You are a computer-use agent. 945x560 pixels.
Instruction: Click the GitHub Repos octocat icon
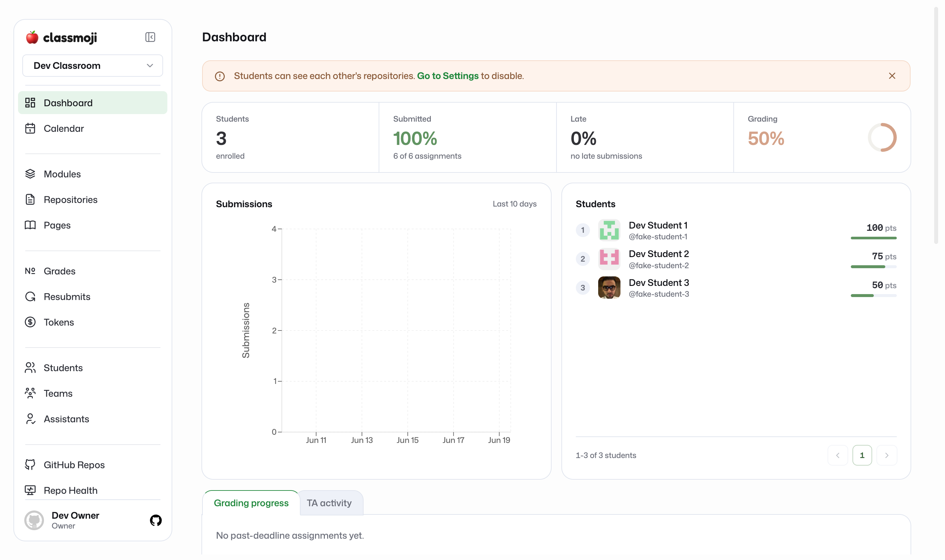pyautogui.click(x=30, y=465)
